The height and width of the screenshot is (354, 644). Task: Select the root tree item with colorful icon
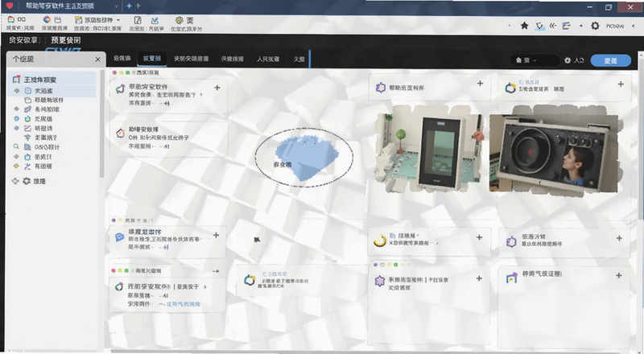(53, 80)
